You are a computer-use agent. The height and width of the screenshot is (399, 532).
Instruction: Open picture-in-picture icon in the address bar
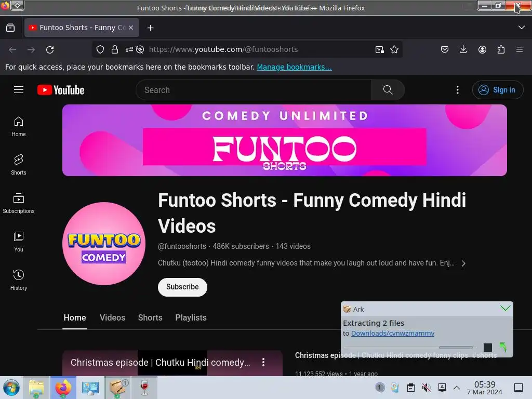coord(380,49)
